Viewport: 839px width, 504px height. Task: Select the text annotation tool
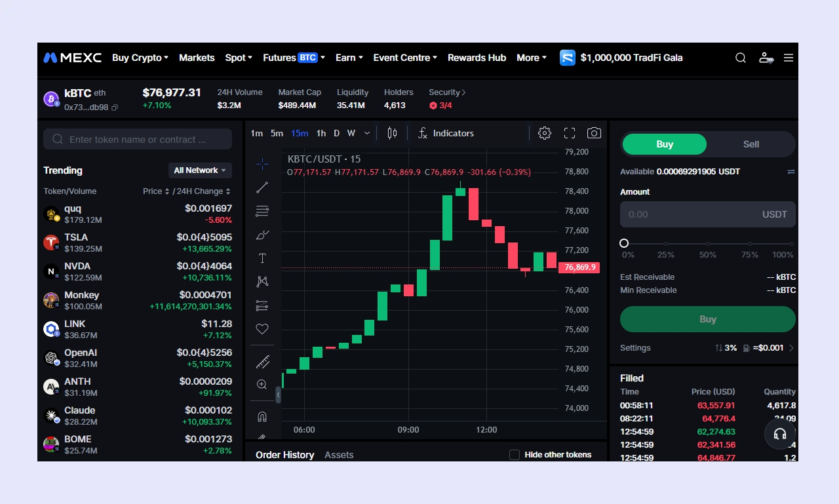(262, 258)
